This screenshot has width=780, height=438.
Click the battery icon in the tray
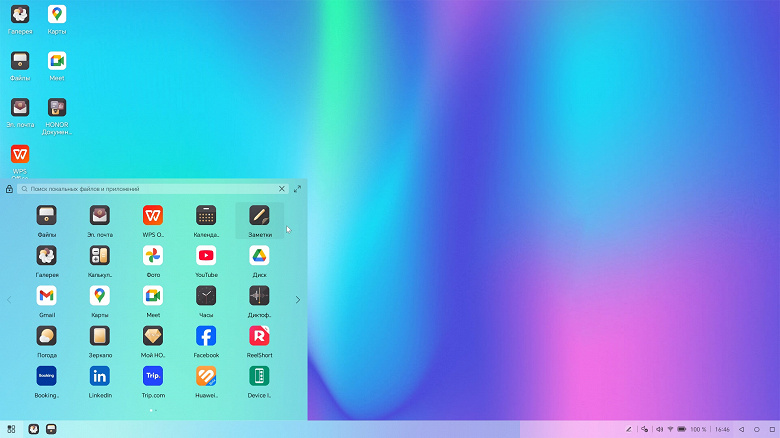[x=682, y=429]
